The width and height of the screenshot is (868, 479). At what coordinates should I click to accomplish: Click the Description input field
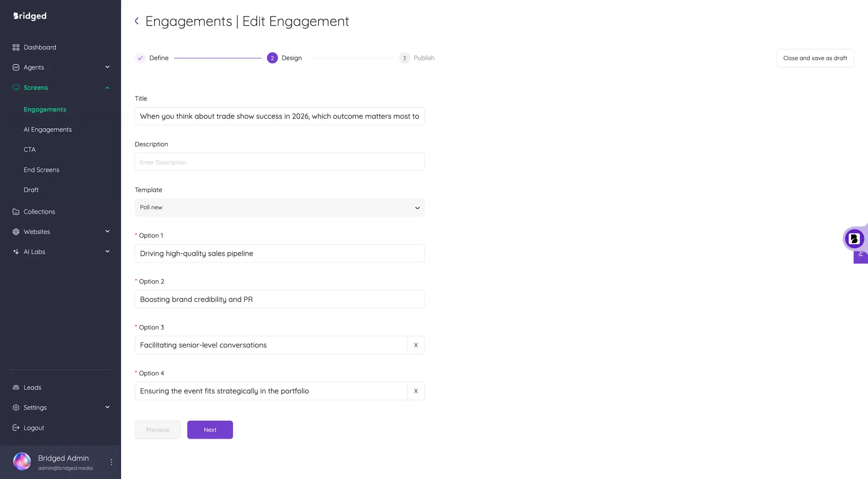point(279,162)
